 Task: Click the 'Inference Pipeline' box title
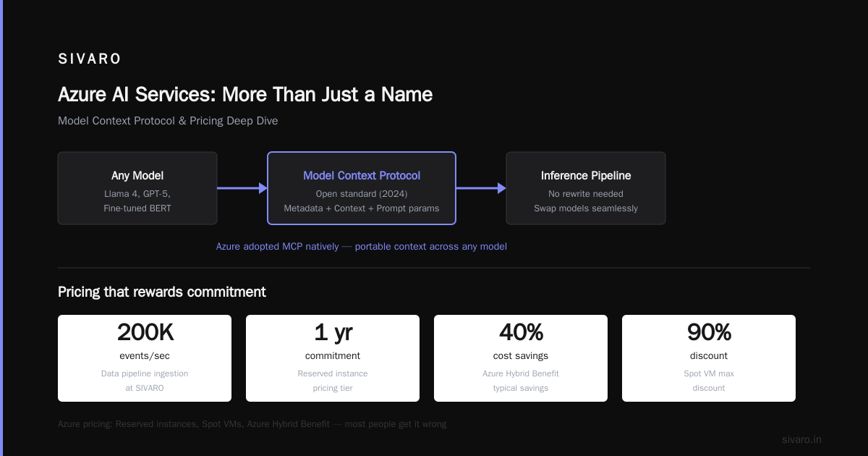click(x=586, y=175)
